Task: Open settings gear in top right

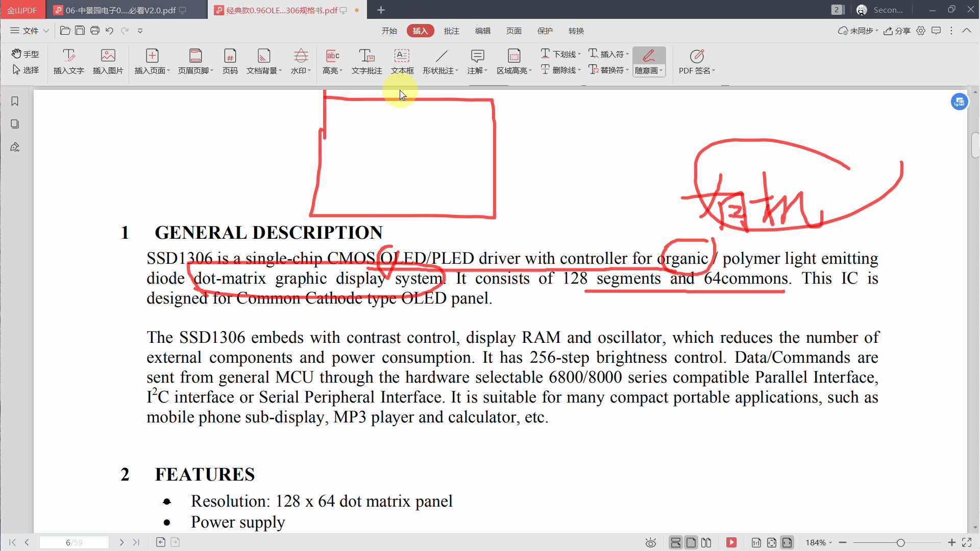Action: click(x=921, y=31)
